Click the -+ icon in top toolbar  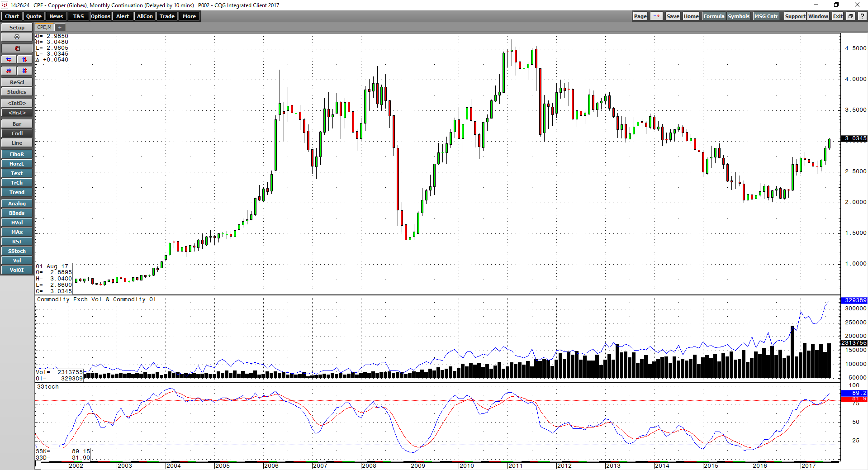[656, 16]
